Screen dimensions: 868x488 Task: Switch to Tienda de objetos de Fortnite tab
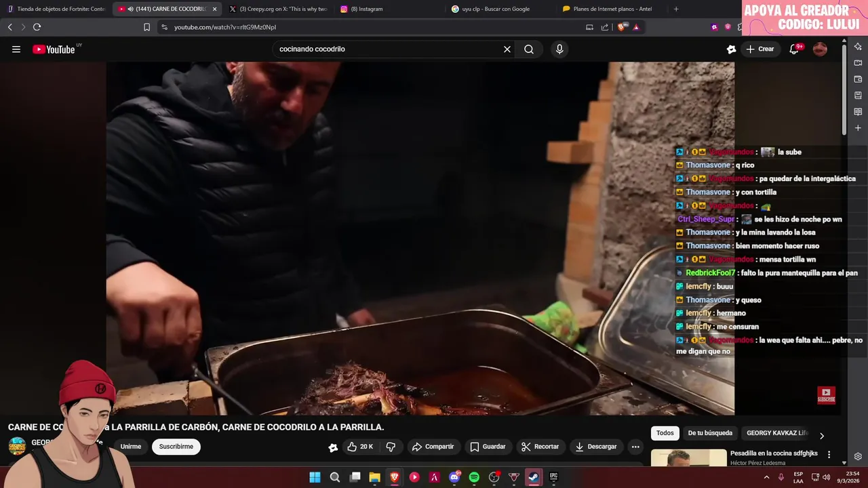click(56, 9)
